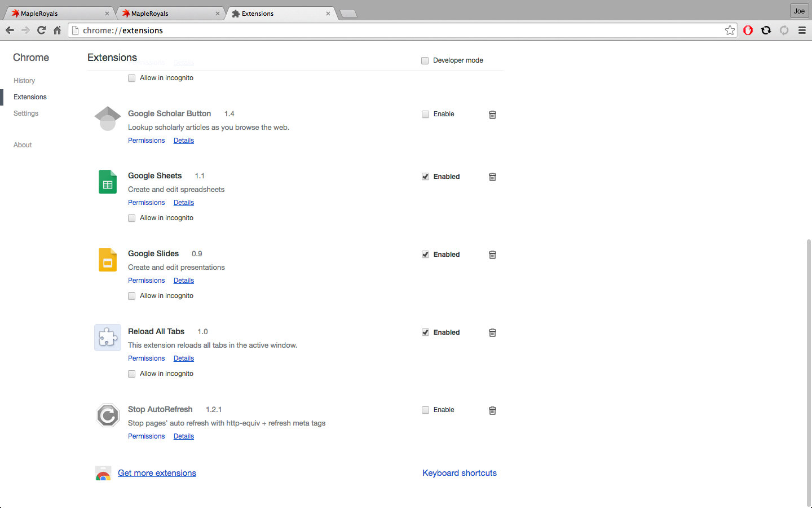The height and width of the screenshot is (508, 812).
Task: Switch to the second MapleRoyals tab
Action: (x=169, y=14)
